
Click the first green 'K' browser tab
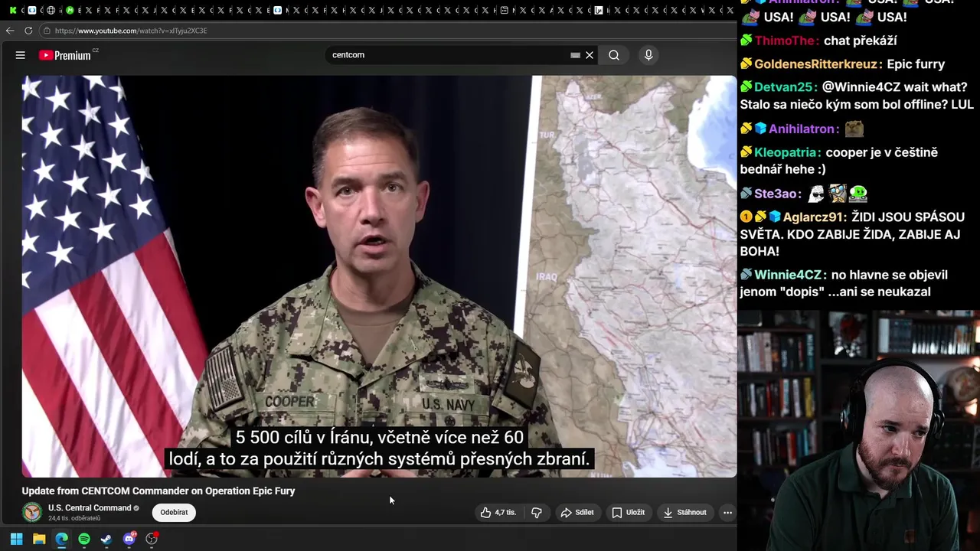point(13,10)
